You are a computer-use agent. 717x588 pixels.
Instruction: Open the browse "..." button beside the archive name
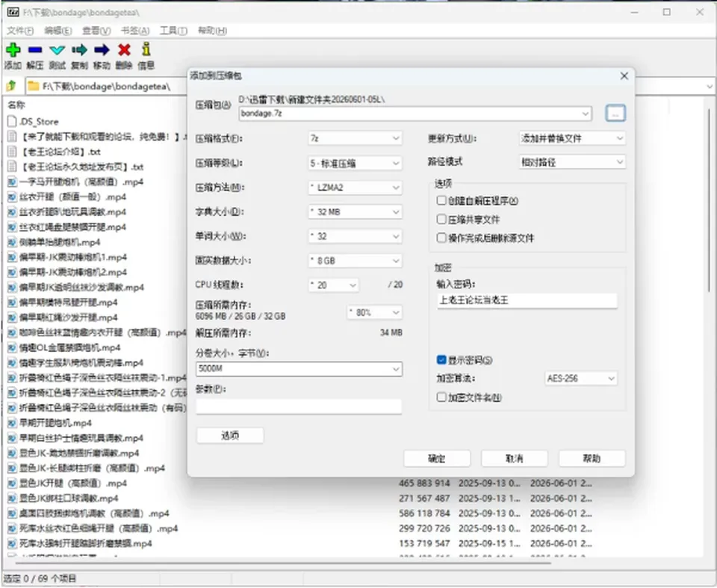[615, 113]
